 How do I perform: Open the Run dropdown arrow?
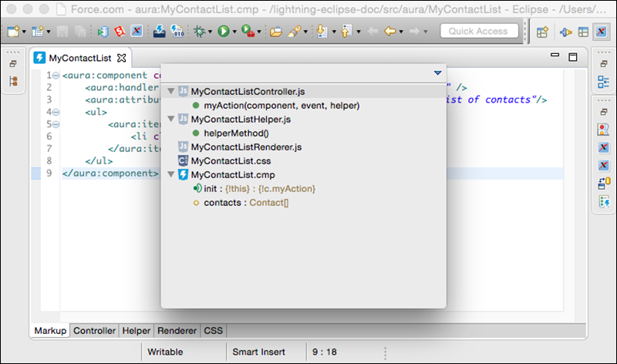pyautogui.click(x=234, y=32)
